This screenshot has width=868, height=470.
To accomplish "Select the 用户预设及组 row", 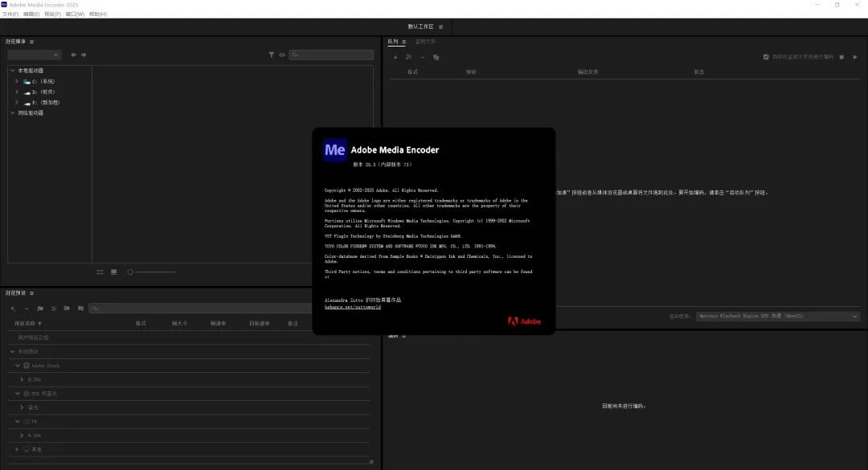I will [x=189, y=337].
